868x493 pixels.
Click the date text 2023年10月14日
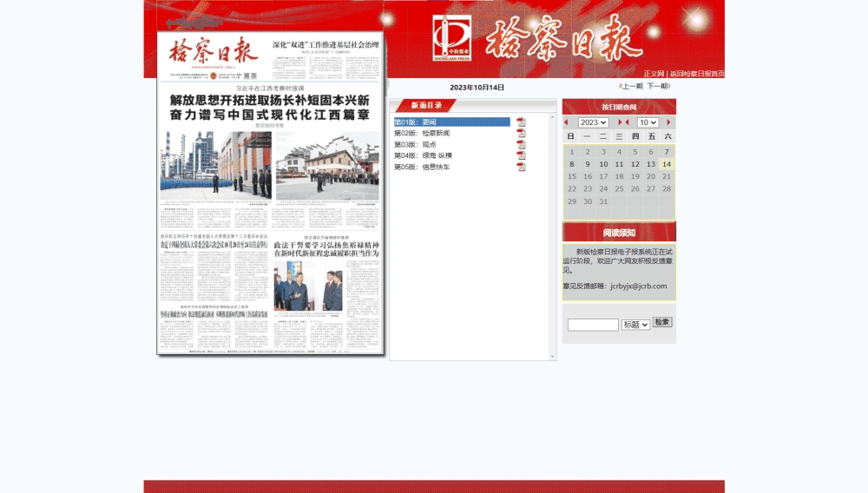477,88
